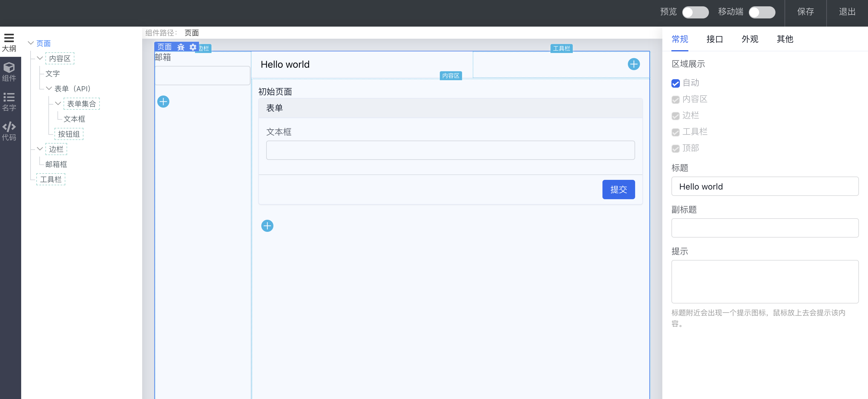This screenshot has width=868, height=399.
Task: Select 工具栏 in the outline tree
Action: coord(51,179)
